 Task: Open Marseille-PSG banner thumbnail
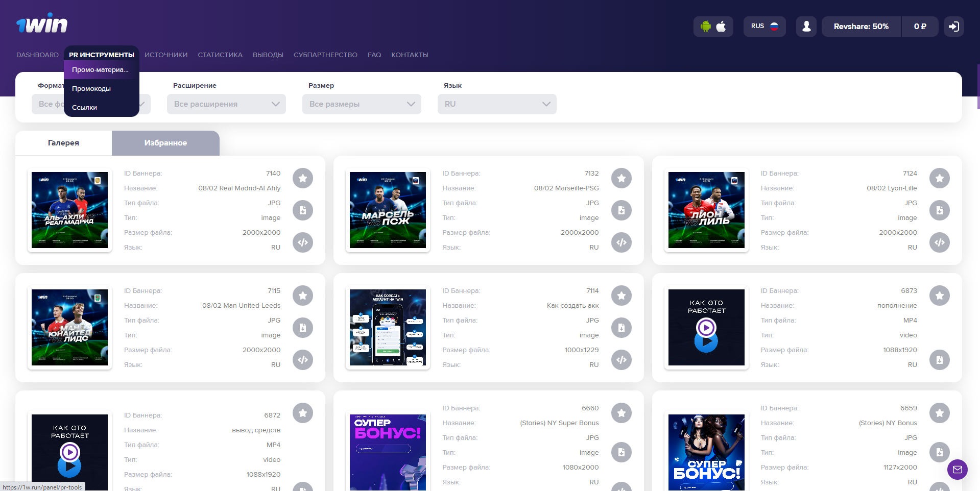[x=388, y=210]
